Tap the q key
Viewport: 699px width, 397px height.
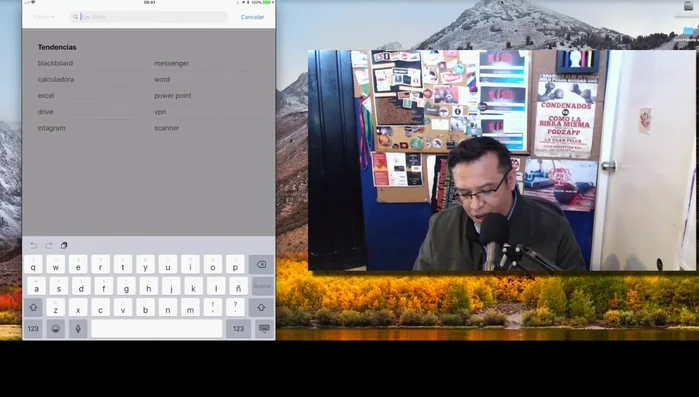pyautogui.click(x=33, y=264)
